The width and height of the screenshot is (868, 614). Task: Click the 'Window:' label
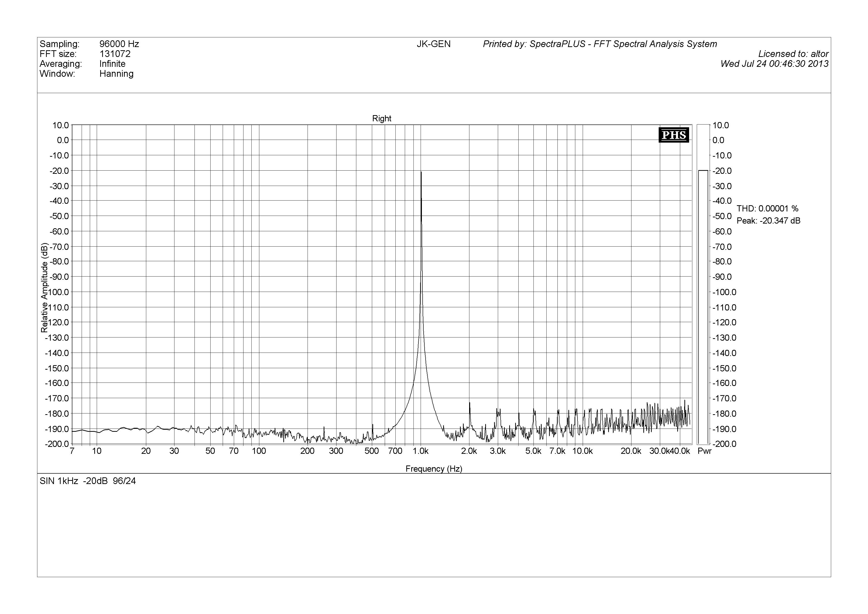(57, 74)
